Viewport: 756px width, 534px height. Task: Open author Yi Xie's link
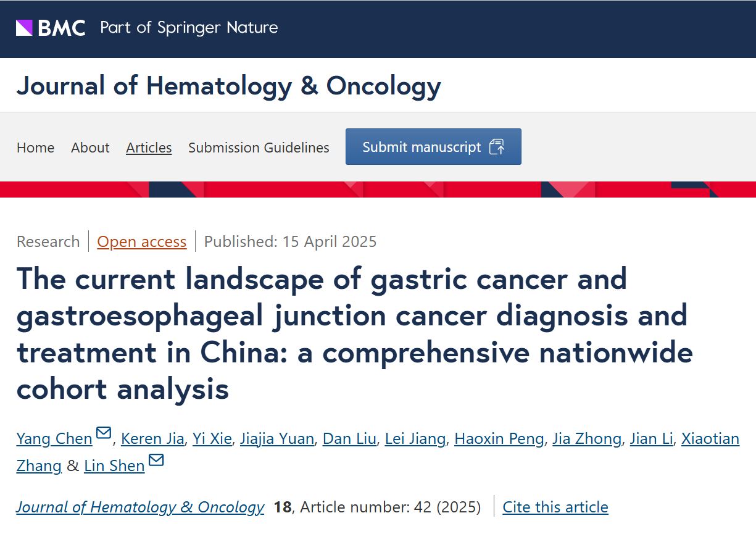pos(212,439)
